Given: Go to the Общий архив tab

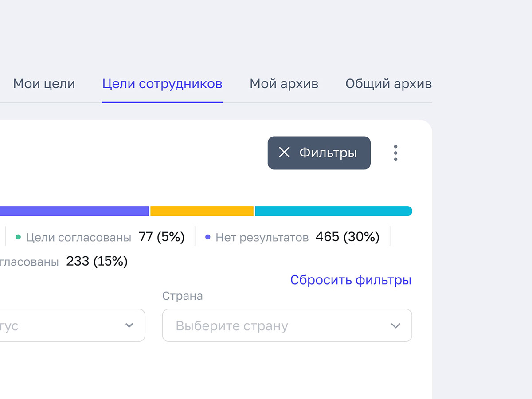Looking at the screenshot, I should (x=388, y=84).
